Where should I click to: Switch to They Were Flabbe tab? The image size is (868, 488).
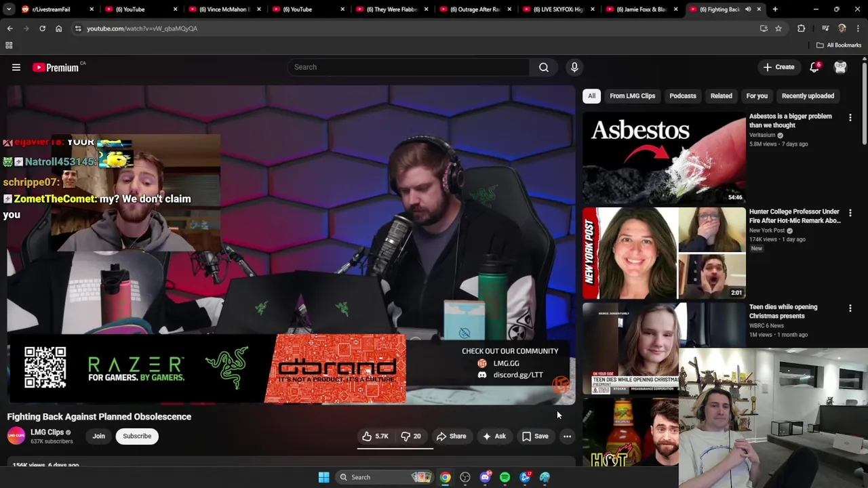click(391, 9)
